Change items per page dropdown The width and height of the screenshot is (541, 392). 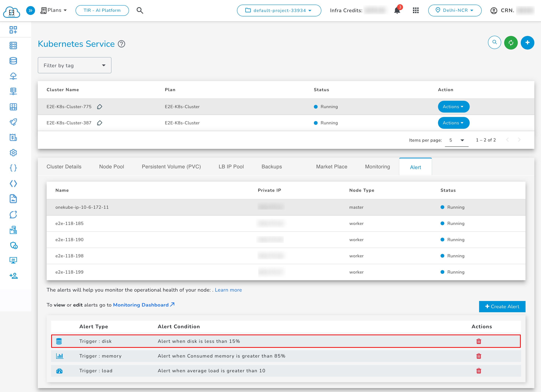point(456,140)
